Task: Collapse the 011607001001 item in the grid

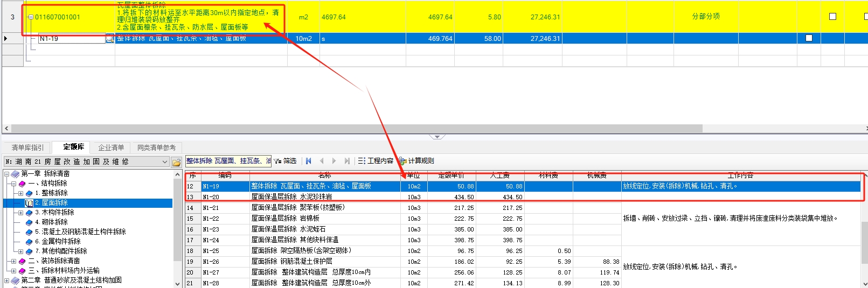Action: tap(31, 17)
